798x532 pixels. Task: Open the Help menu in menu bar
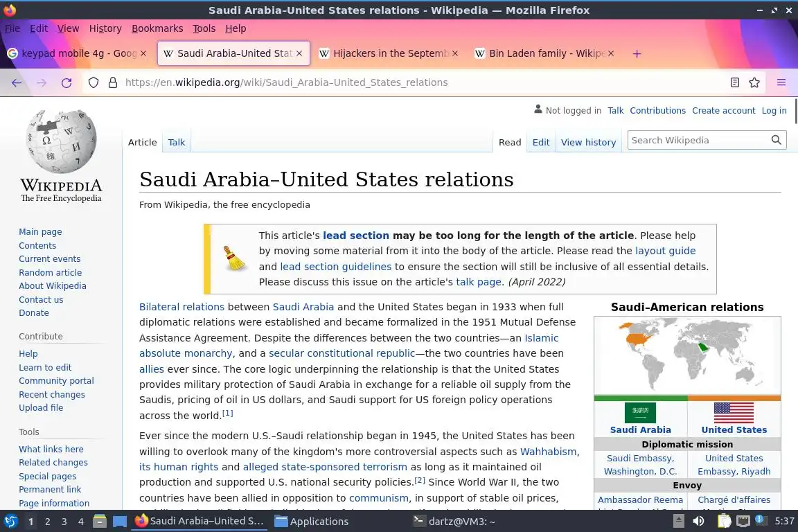click(x=236, y=28)
